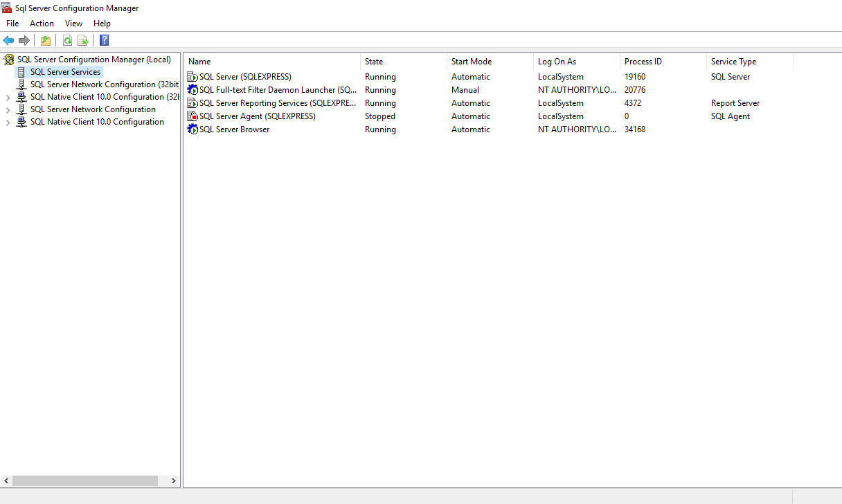Click Running state of SQL Server (SQLEXPRESS)

point(380,77)
